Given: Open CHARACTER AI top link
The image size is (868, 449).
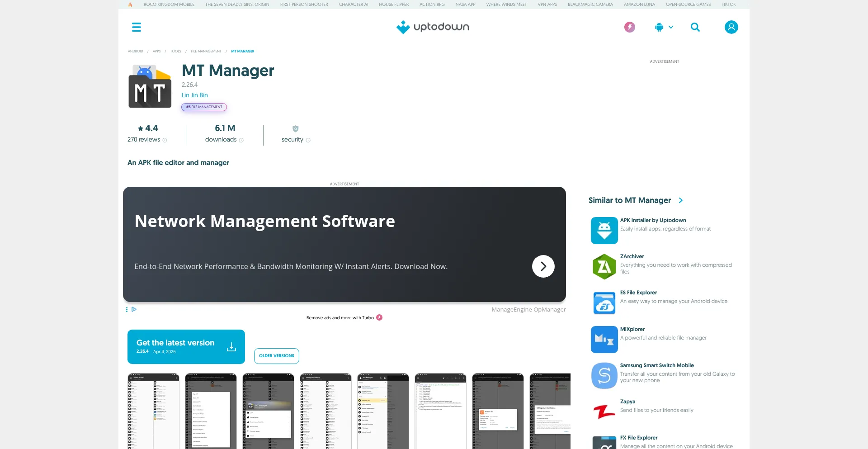Looking at the screenshot, I should tap(354, 5).
